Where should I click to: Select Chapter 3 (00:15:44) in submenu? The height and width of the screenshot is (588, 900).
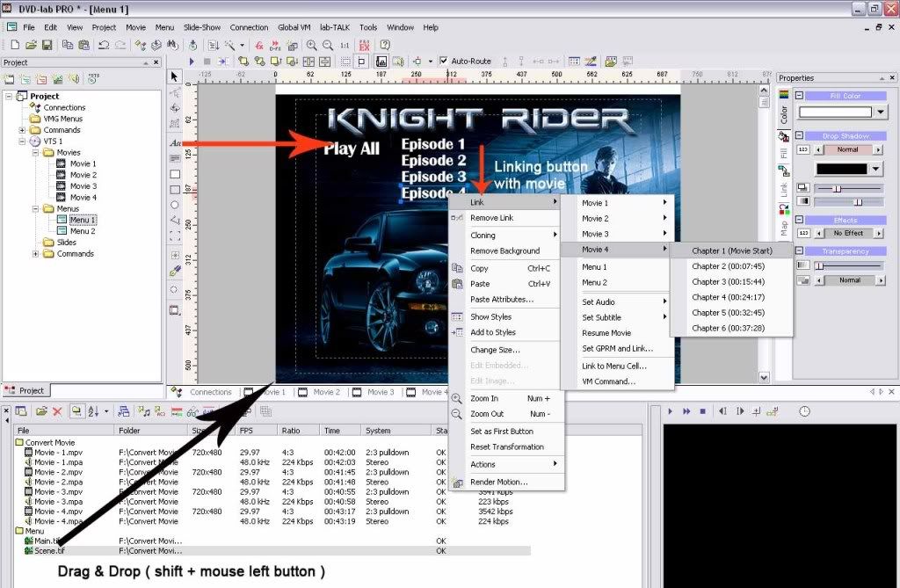[x=728, y=281]
